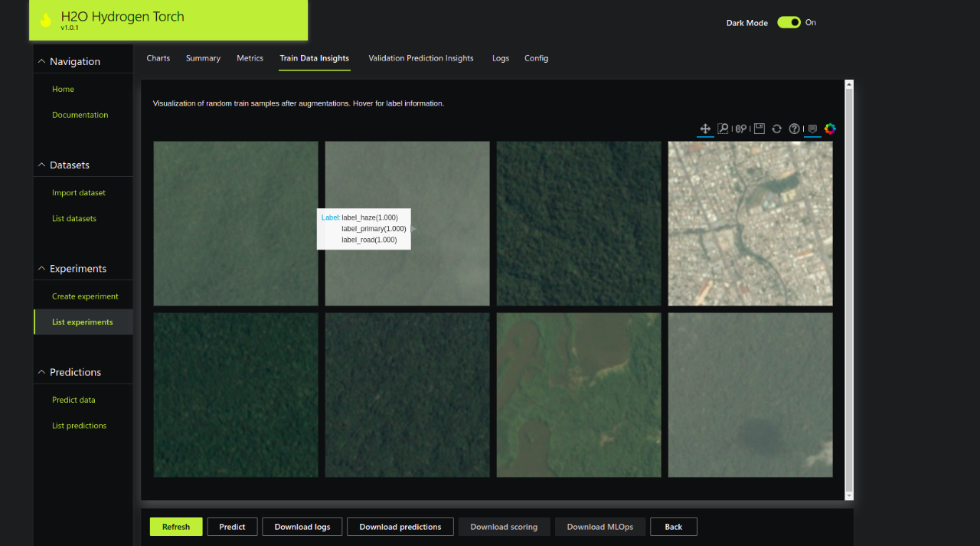Reset the plot view with the refresh icon
980x546 pixels.
pos(776,129)
